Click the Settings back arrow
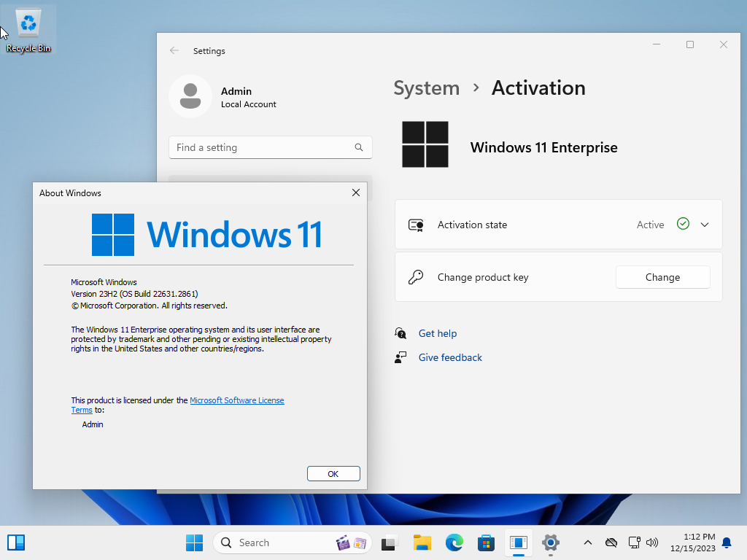The height and width of the screenshot is (560, 747). tap(174, 50)
